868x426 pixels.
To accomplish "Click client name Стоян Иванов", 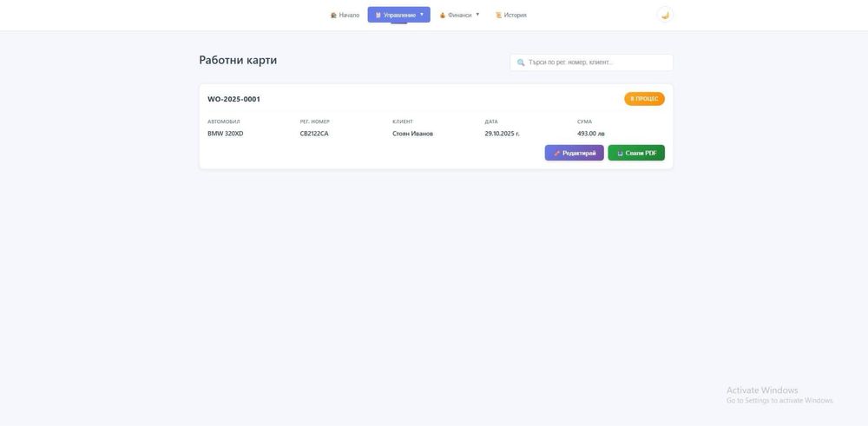I will tap(412, 134).
